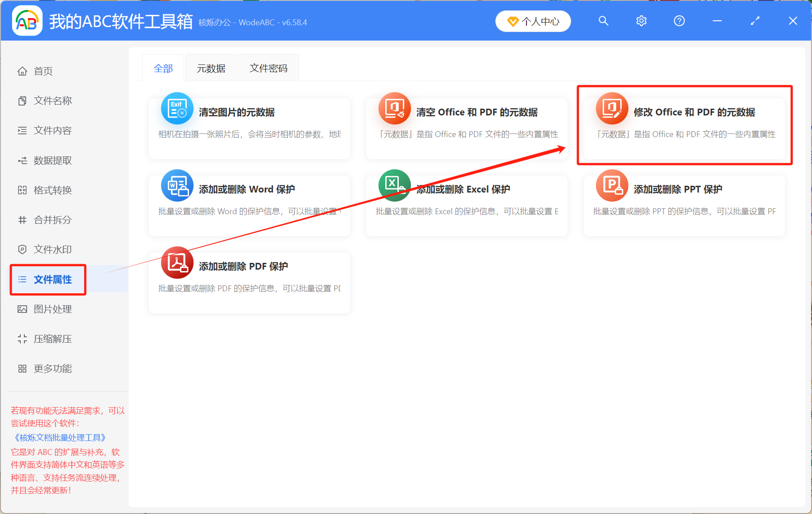Click the help question mark icon
The image size is (812, 514).
point(679,21)
